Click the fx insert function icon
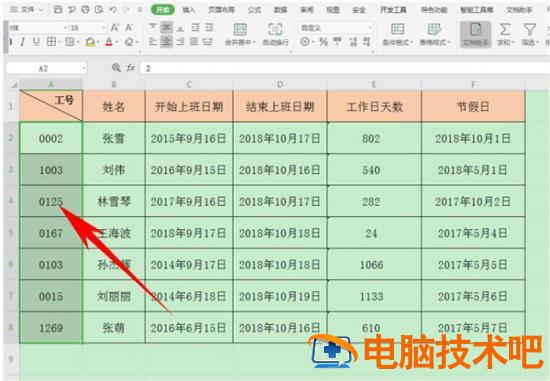 tap(131, 68)
